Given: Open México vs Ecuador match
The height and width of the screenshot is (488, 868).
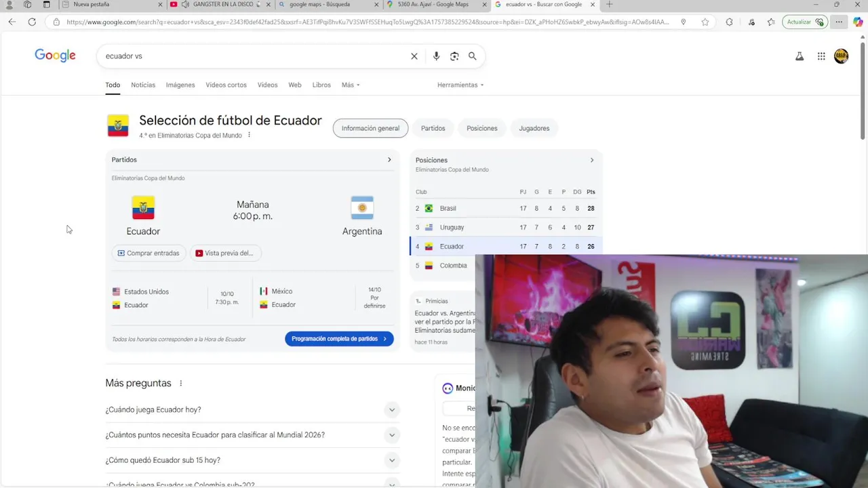Looking at the screenshot, I should (324, 298).
